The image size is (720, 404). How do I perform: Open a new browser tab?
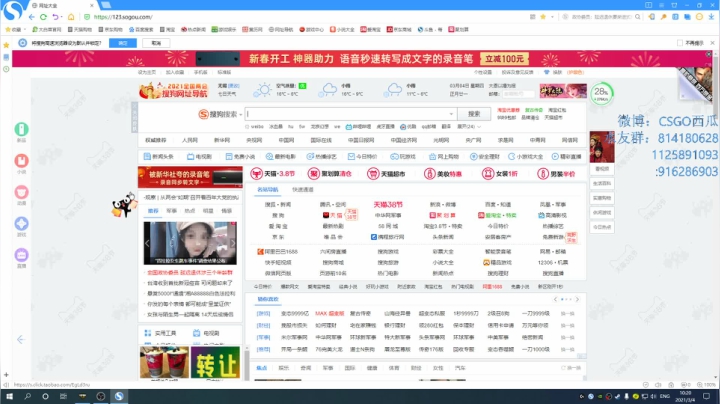tap(106, 5)
